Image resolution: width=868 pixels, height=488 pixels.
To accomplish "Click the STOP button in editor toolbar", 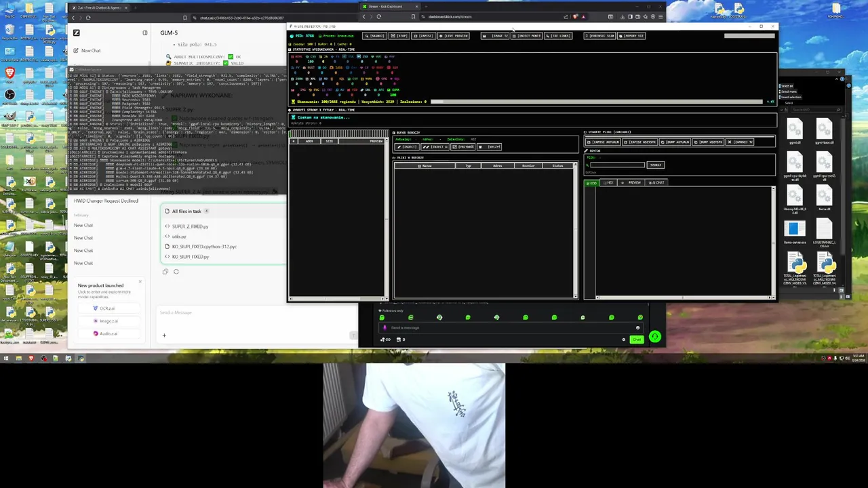I will point(400,36).
